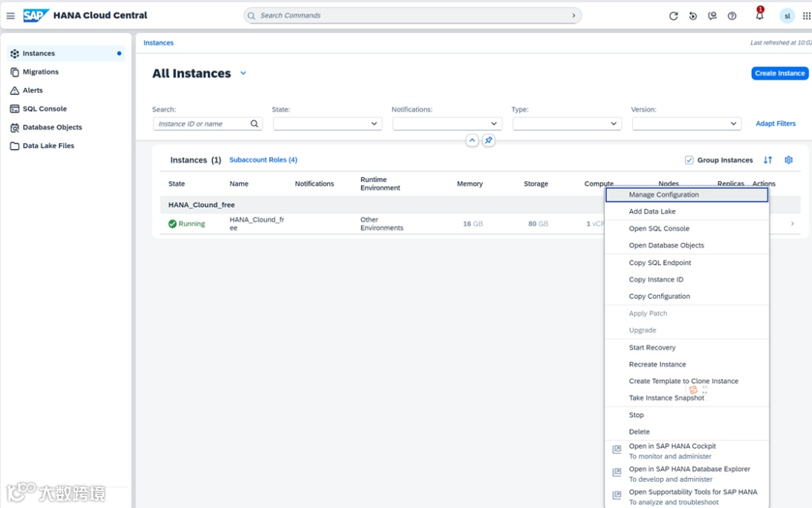
Task: Expand the Search Commands arrow
Action: [573, 16]
